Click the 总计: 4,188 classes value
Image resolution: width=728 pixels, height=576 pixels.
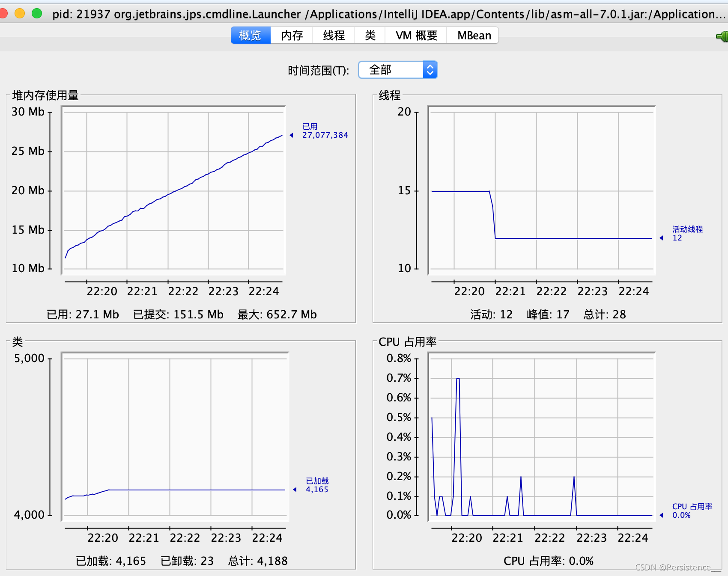pyautogui.click(x=258, y=561)
